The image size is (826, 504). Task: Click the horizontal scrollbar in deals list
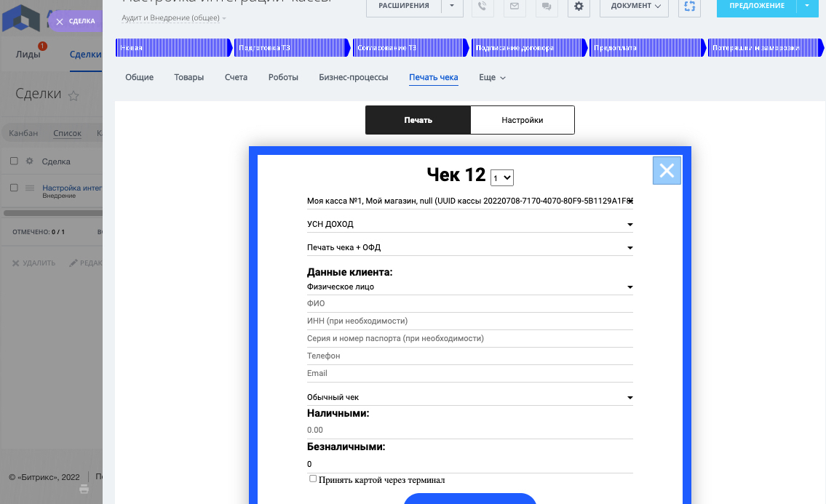click(x=52, y=213)
